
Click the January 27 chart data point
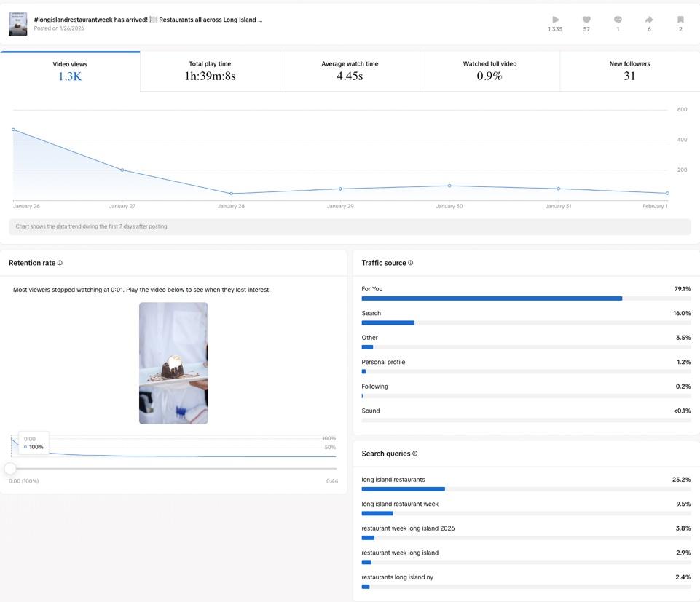click(x=122, y=170)
